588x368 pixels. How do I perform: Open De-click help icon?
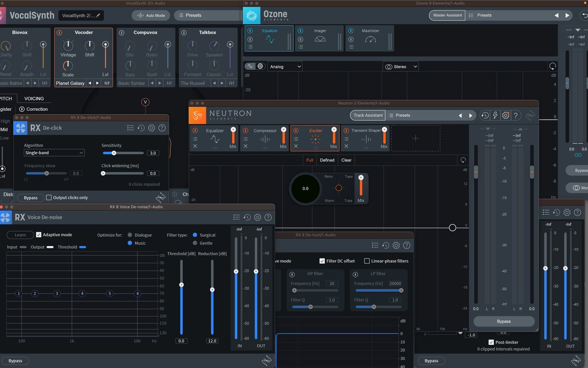162,128
